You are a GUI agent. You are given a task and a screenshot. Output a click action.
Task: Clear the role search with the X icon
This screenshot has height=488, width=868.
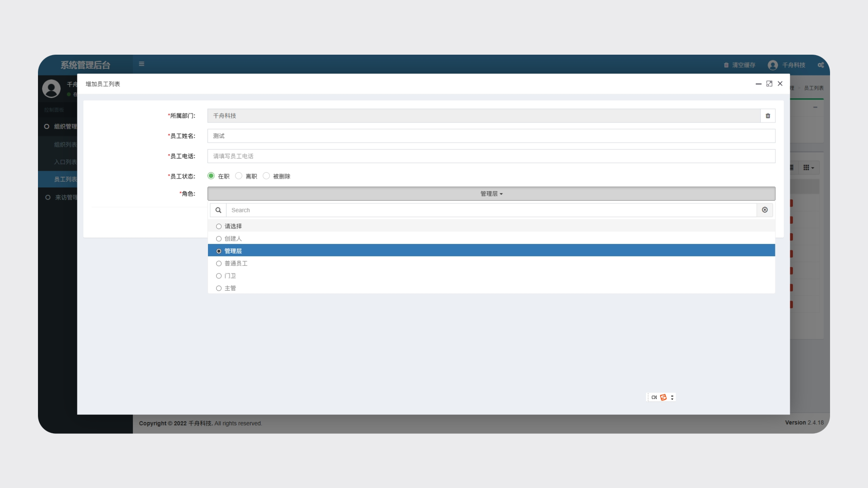(764, 210)
